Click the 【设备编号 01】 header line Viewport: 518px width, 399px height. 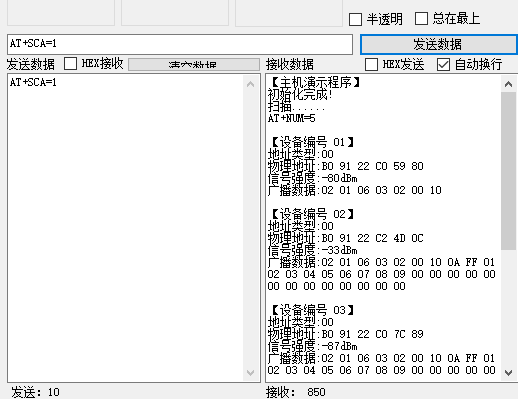point(311,142)
